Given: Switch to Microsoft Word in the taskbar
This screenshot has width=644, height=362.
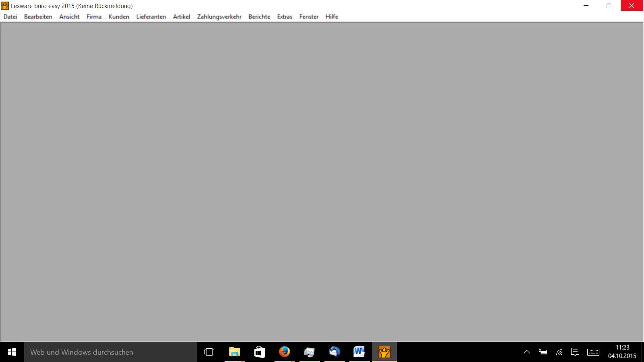Looking at the screenshot, I should [359, 352].
